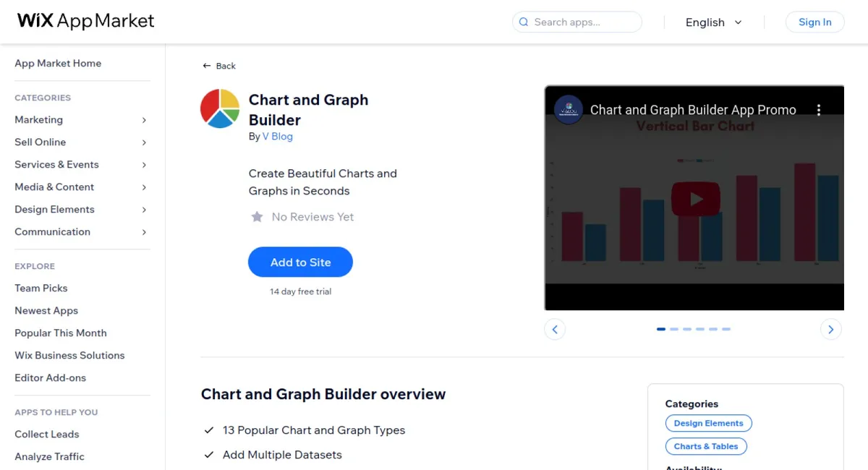The height and width of the screenshot is (470, 868).
Task: Click the V Blog channel avatar on video
Action: pos(569,110)
